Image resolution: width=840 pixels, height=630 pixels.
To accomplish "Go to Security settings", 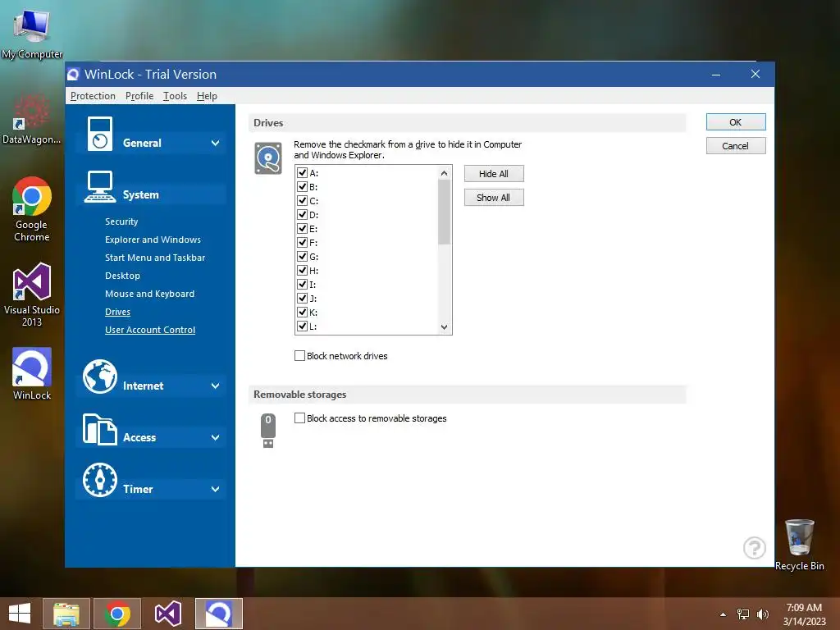I will click(x=121, y=221).
